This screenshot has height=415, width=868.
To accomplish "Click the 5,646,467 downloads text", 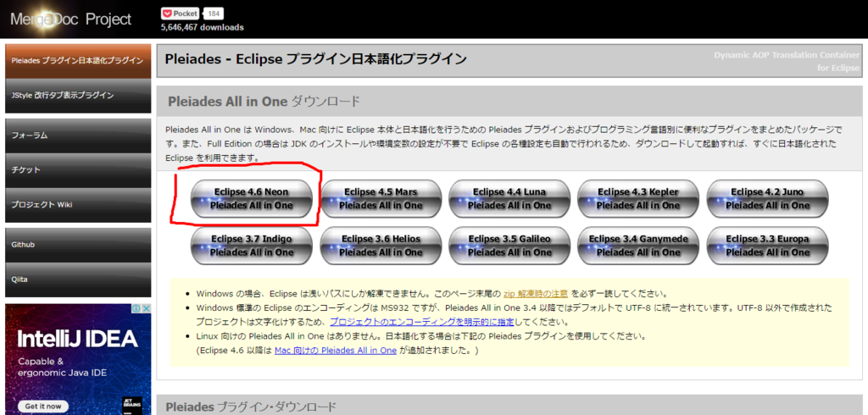I will coord(202,27).
